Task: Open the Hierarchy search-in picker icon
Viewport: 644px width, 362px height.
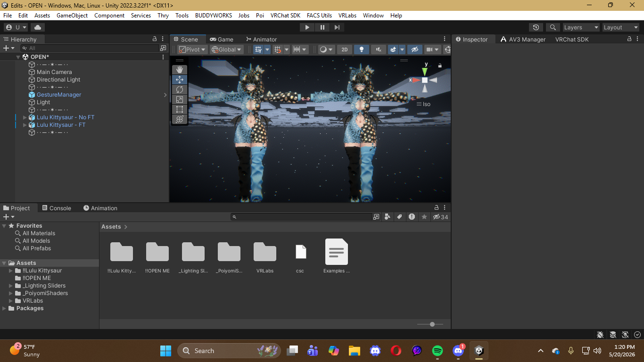Action: [163, 48]
